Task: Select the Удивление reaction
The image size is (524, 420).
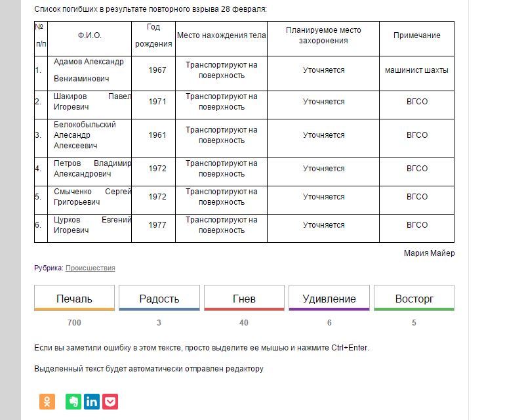Action: coord(329,299)
